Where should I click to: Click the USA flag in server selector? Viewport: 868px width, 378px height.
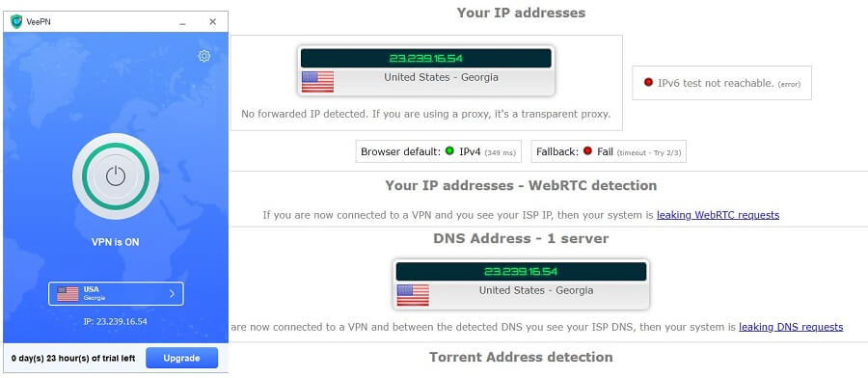pos(68,294)
